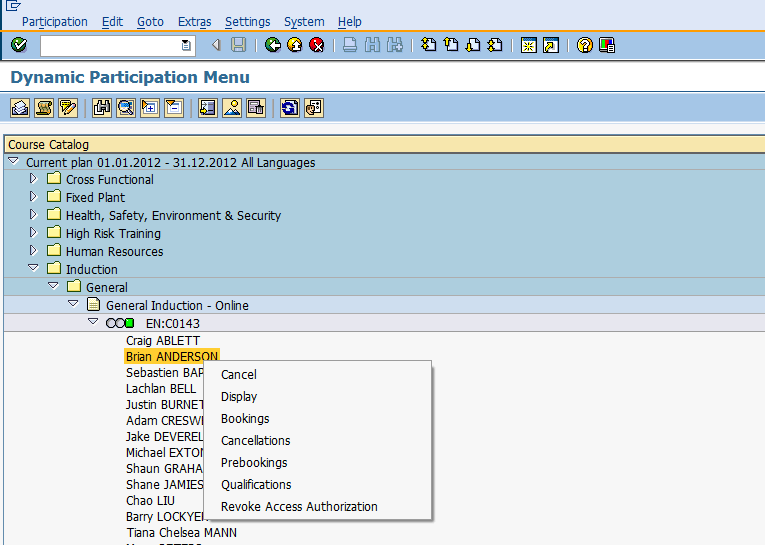The image size is (765, 545).
Task: Select participant Craig ABLETT
Action: click(x=163, y=341)
